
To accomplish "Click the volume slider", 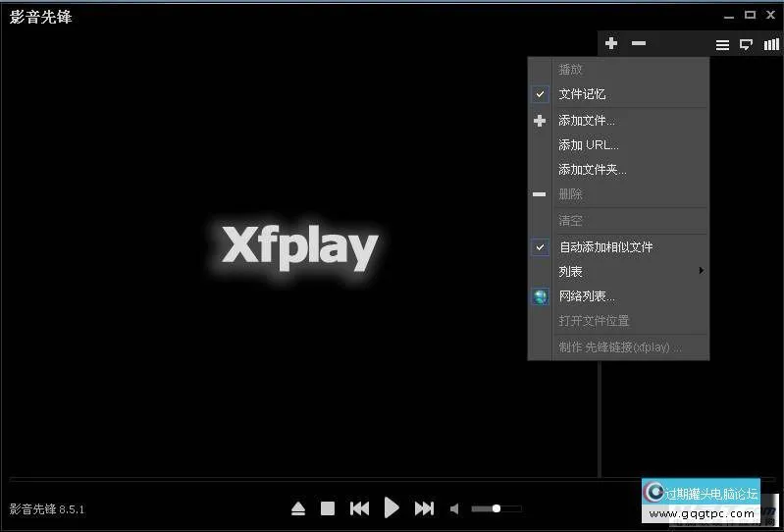I will click(496, 508).
